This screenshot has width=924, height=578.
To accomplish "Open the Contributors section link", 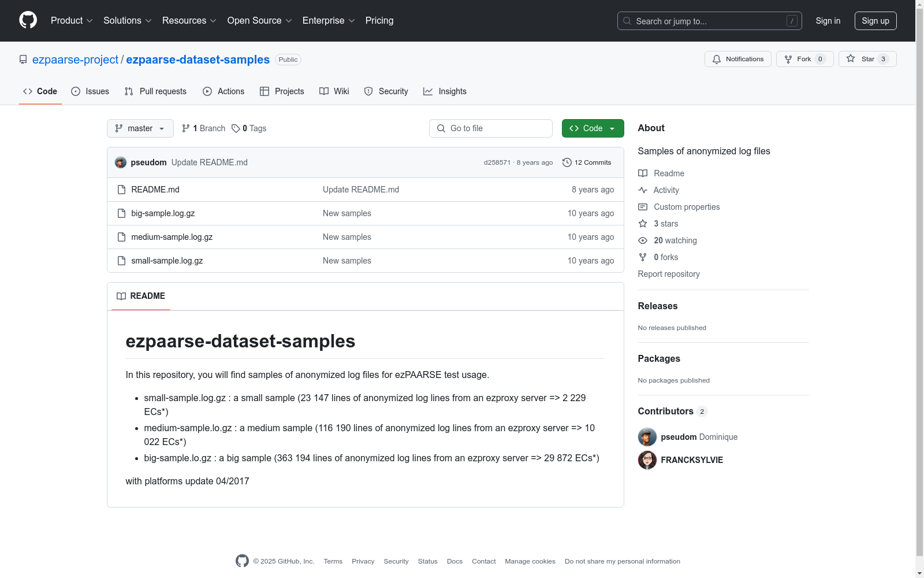I will (x=673, y=411).
